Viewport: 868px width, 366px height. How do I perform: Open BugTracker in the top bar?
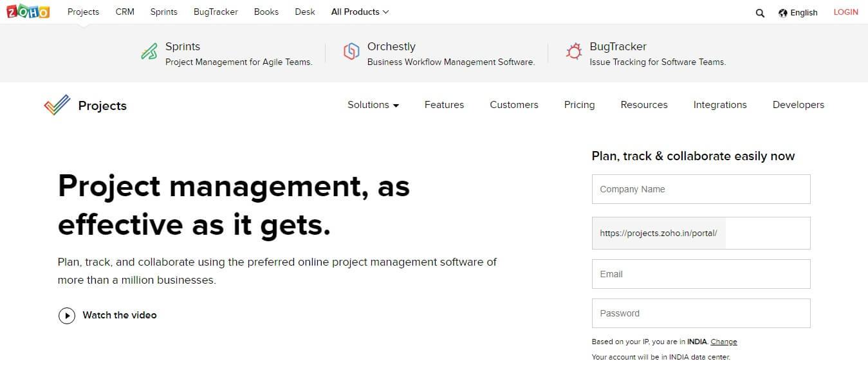coord(216,12)
